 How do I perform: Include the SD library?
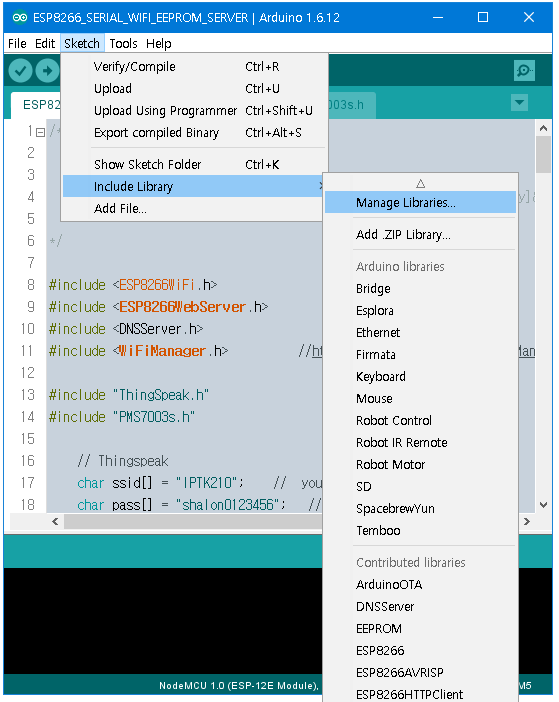(x=420, y=486)
